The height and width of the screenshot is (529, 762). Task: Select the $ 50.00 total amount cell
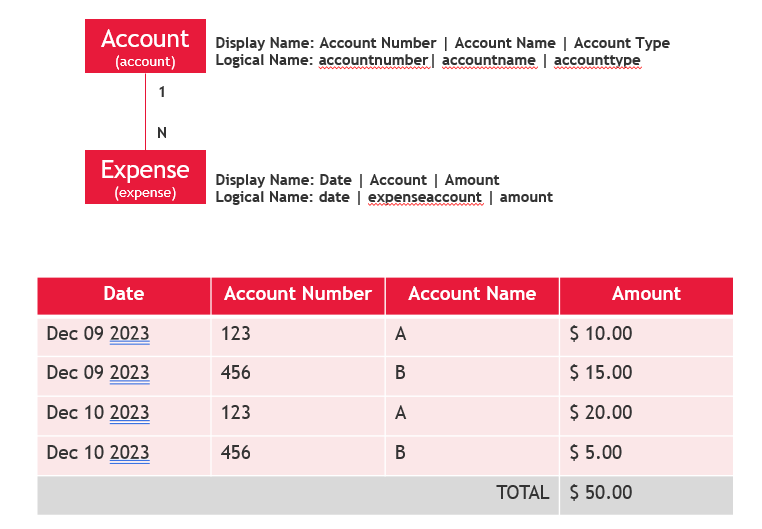pos(601,492)
